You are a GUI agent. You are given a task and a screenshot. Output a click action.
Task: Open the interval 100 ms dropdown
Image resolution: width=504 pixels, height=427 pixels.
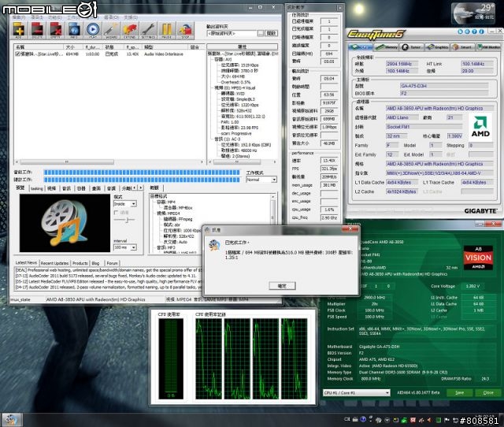[125, 247]
